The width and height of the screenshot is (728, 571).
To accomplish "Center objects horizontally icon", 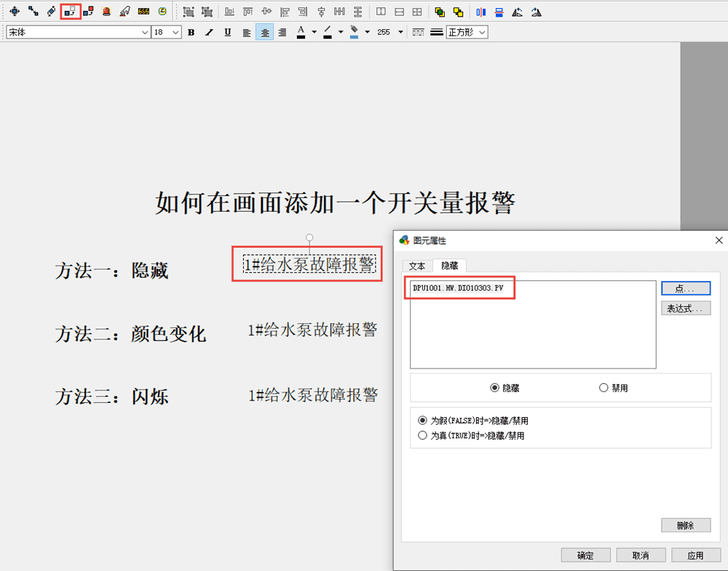I will click(x=321, y=12).
